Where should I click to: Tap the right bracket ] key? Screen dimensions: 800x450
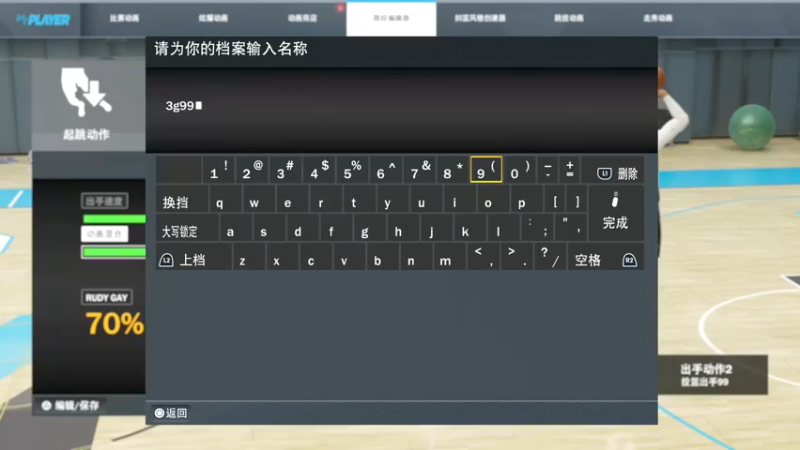coord(577,199)
